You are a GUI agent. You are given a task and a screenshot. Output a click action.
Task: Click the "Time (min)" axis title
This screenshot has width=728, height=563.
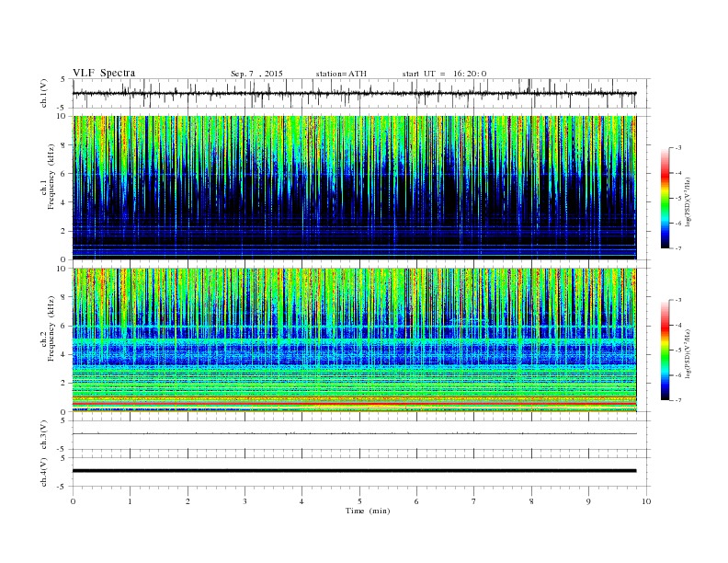point(368,511)
